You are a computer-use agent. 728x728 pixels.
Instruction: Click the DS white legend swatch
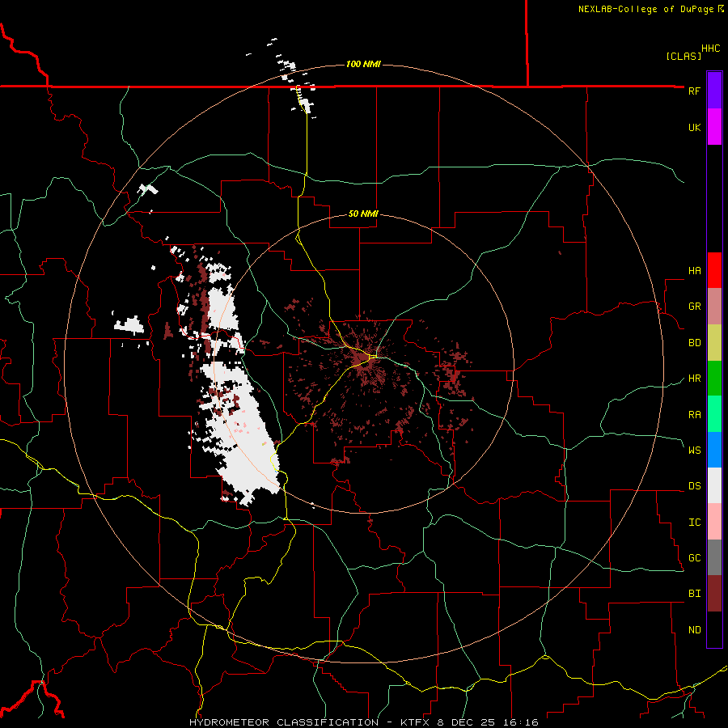pos(714,485)
